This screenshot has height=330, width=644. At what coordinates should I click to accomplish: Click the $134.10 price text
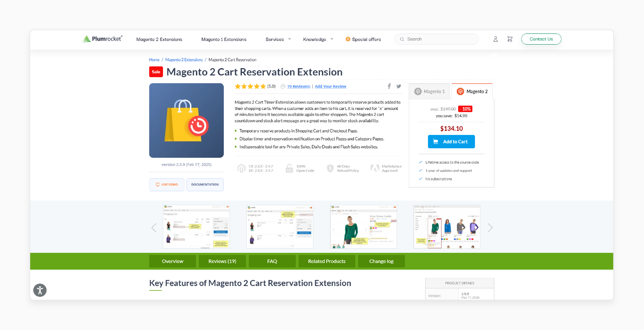coord(451,129)
